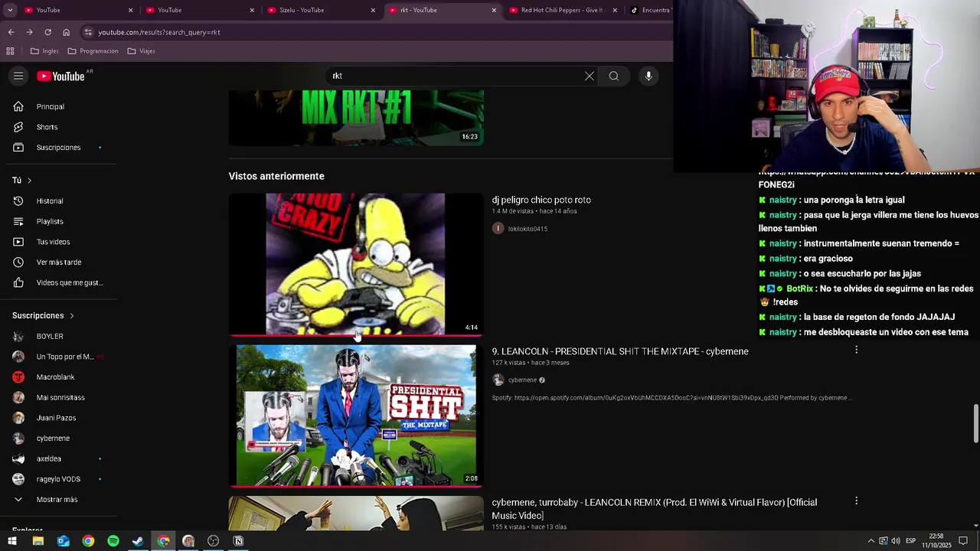Open the Homer DJ video thumbnail

pos(356,264)
